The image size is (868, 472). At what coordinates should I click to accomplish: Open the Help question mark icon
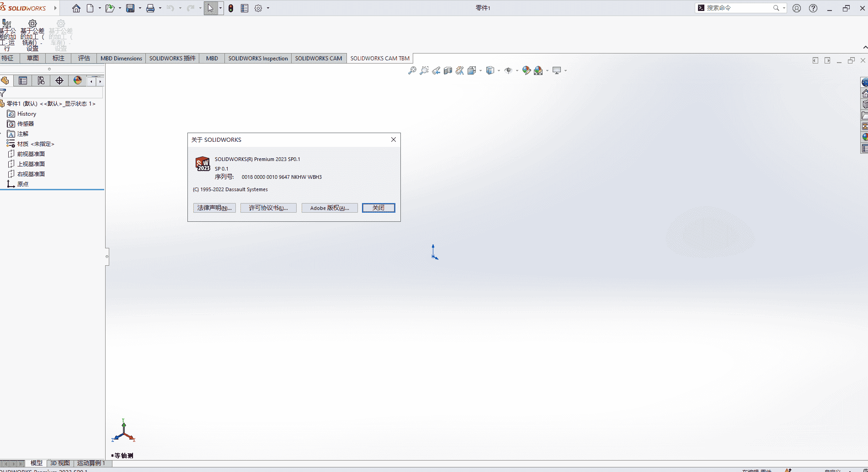[813, 8]
